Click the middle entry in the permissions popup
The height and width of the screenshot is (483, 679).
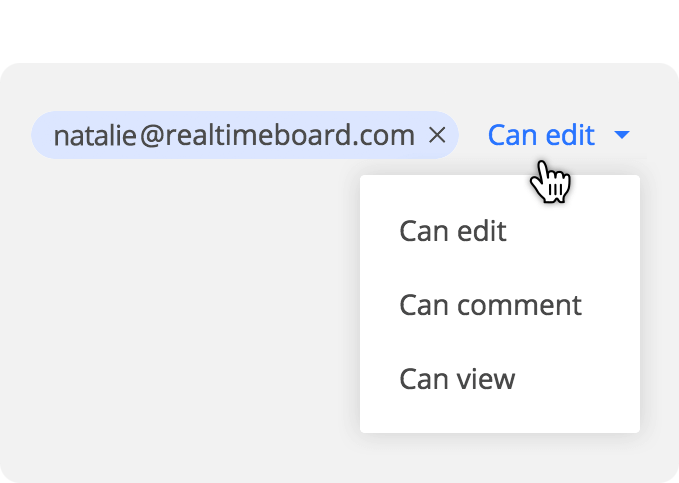click(490, 305)
